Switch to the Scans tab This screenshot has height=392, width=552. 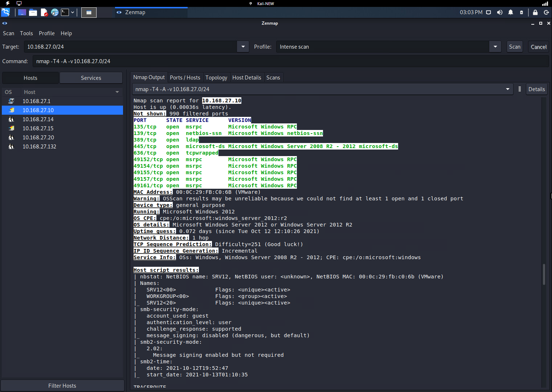[273, 78]
